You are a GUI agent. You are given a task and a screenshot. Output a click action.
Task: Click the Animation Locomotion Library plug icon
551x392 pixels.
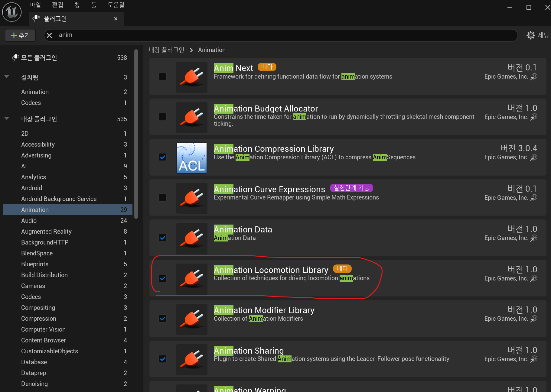(192, 279)
